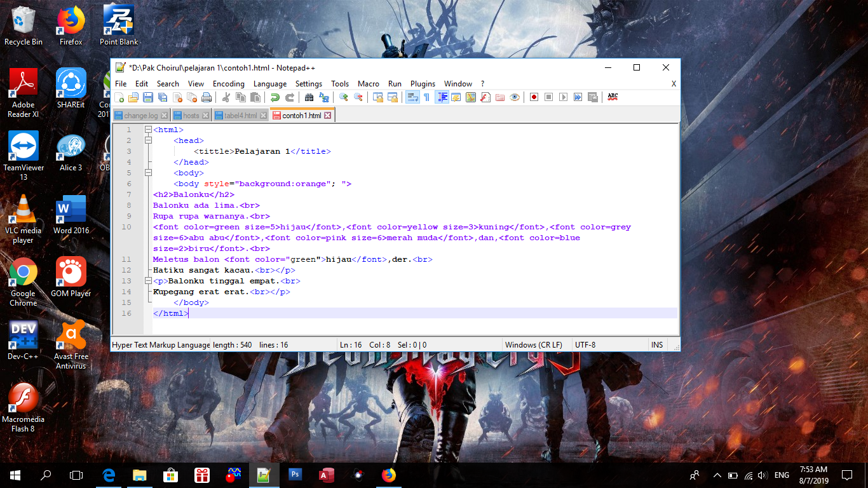
Task: Collapse the head fold marker on line 2
Action: coord(148,140)
